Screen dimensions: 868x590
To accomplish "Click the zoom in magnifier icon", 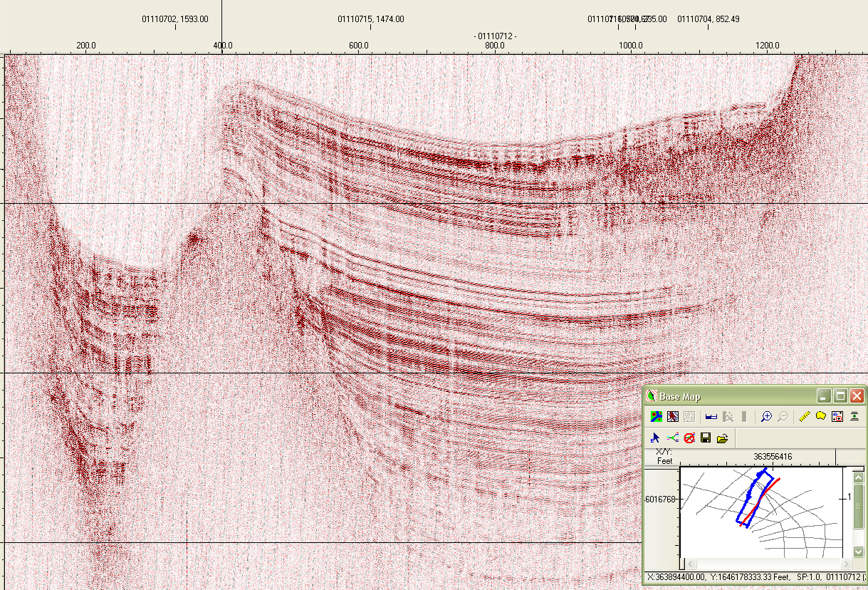I will pyautogui.click(x=766, y=417).
